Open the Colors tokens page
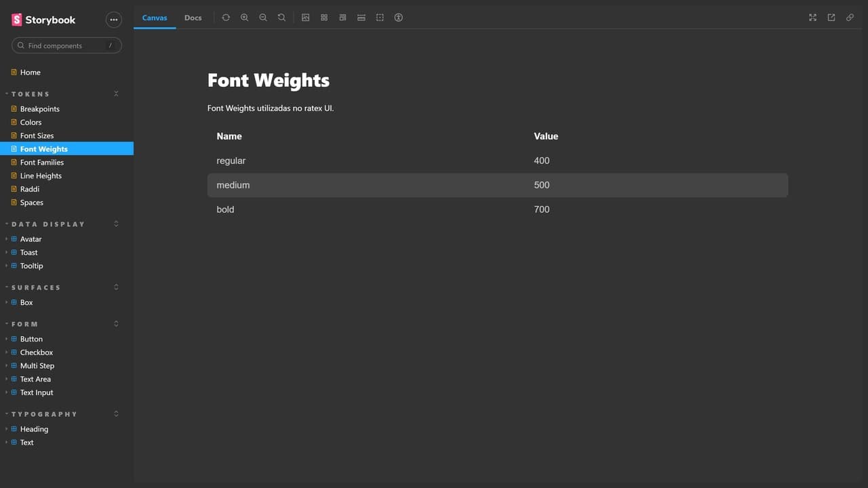 click(31, 123)
